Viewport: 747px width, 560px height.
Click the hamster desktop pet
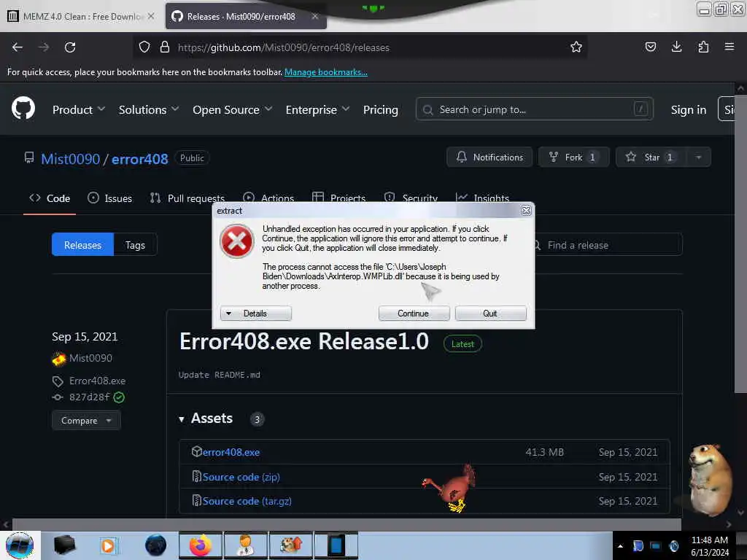tap(710, 480)
